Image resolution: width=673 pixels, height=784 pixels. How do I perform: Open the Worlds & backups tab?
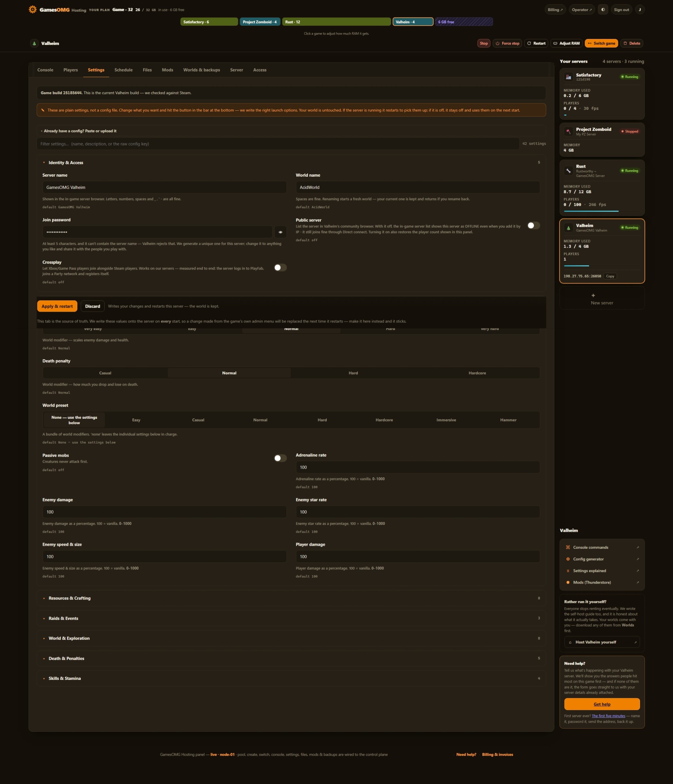coord(202,70)
